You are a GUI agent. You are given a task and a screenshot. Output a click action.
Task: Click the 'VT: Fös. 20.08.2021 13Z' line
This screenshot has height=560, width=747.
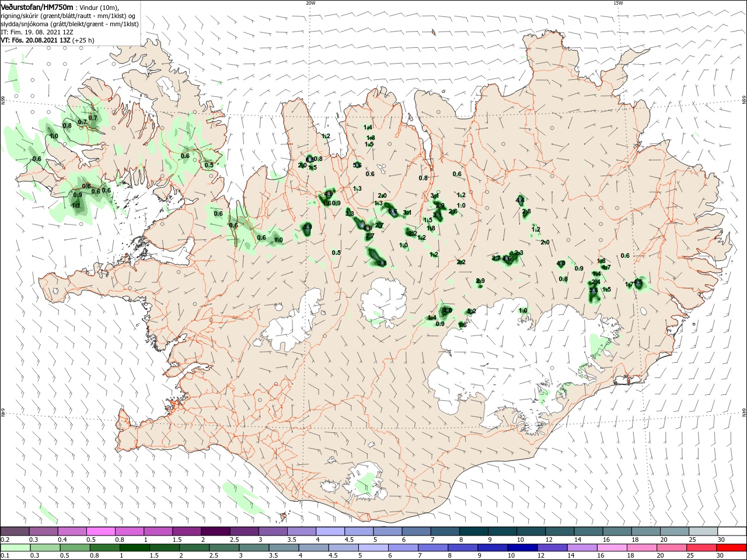pos(47,40)
